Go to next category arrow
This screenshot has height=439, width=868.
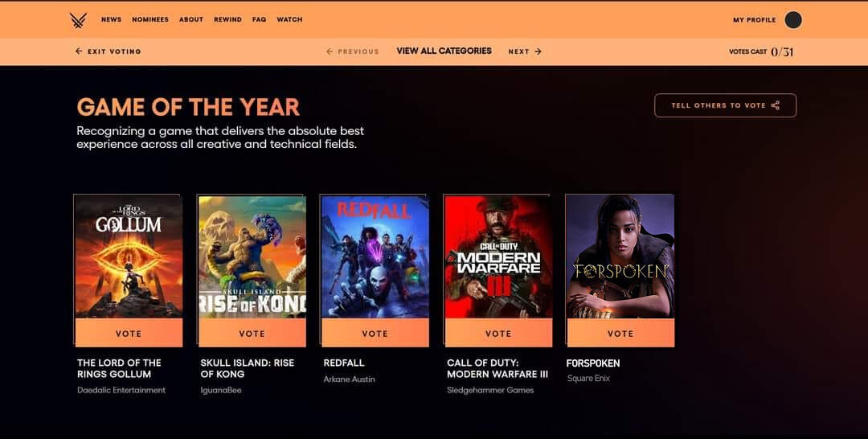tap(538, 51)
